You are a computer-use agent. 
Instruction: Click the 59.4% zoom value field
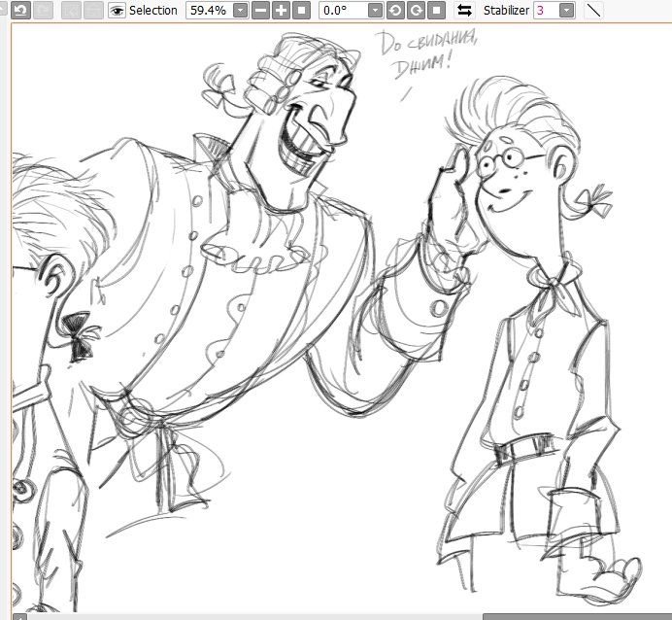pos(208,10)
